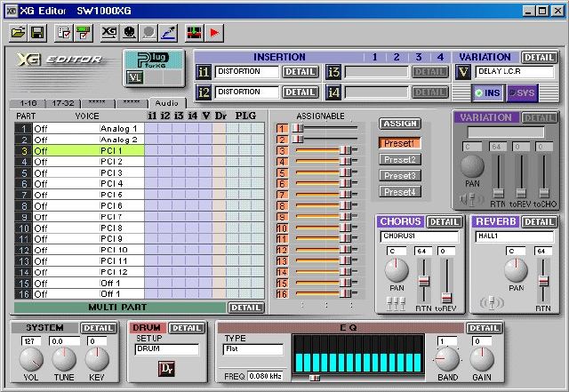This screenshot has height=392, width=569.
Task: Click the assignable slider 1 handle
Action: tap(298, 128)
